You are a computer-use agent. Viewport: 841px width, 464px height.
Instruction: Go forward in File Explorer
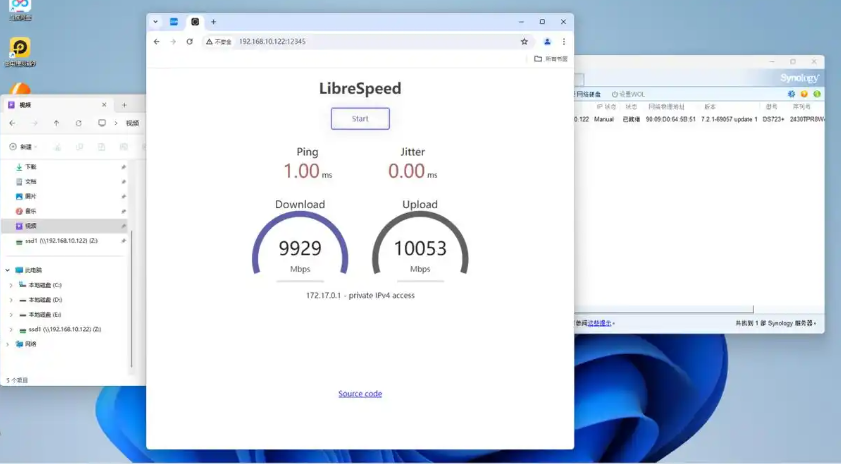34,123
